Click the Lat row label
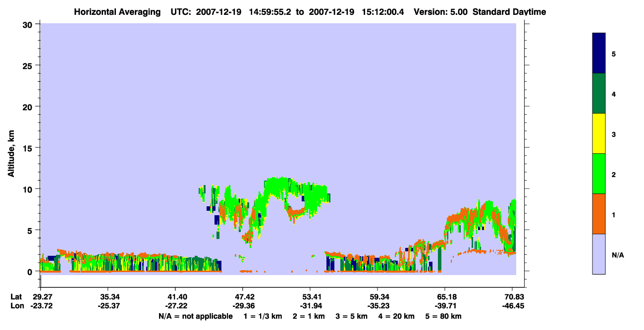Viewport: 644px width, 330px height. [x=16, y=297]
